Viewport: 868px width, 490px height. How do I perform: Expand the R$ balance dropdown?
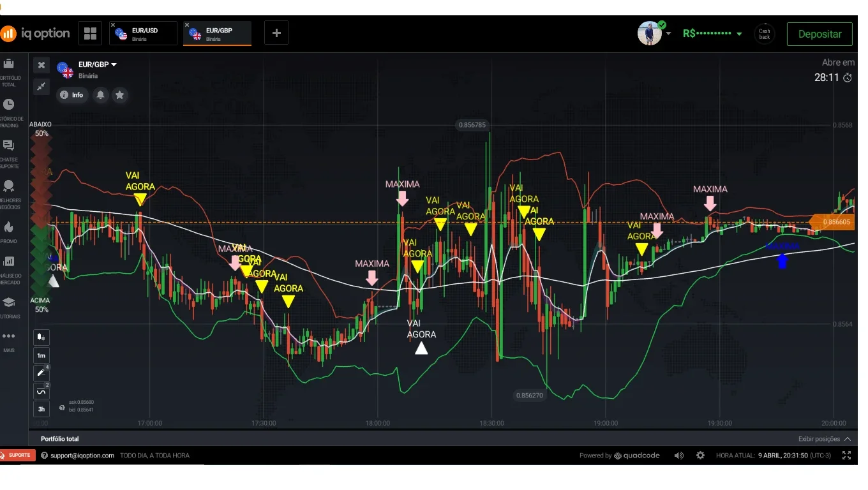(739, 34)
